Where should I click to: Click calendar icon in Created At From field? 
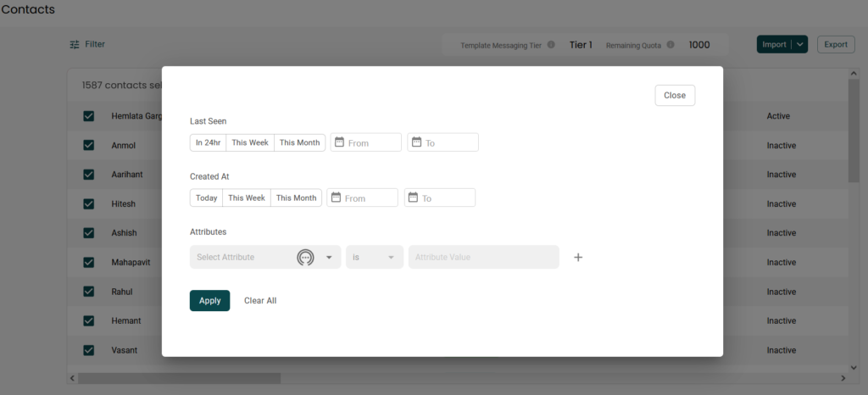(336, 197)
